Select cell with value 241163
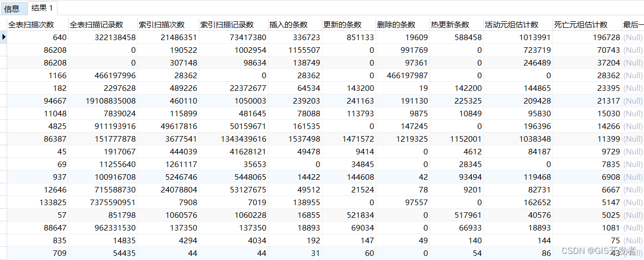This screenshot has height=260, width=644. tap(349, 101)
